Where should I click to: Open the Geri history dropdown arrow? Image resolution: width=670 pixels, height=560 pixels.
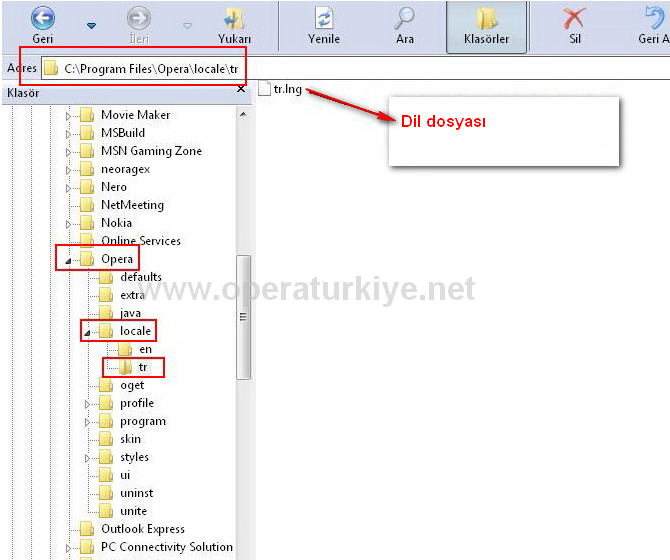point(91,26)
